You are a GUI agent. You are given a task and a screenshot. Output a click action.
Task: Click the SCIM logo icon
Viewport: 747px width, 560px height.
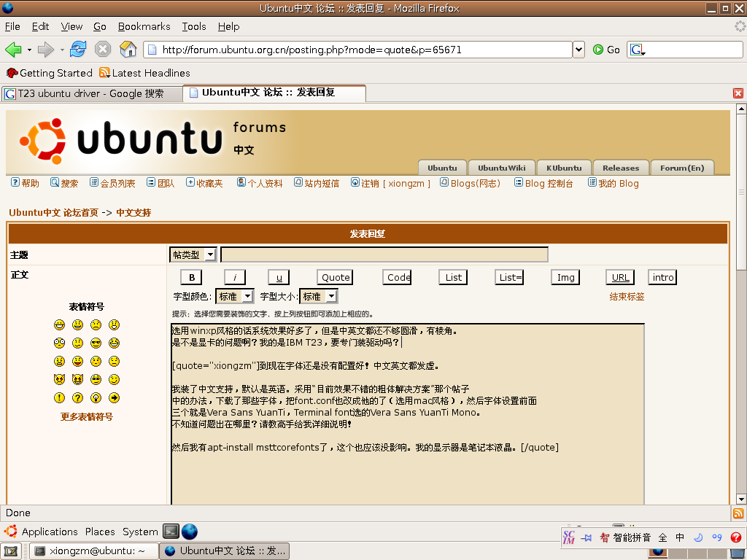point(569,537)
